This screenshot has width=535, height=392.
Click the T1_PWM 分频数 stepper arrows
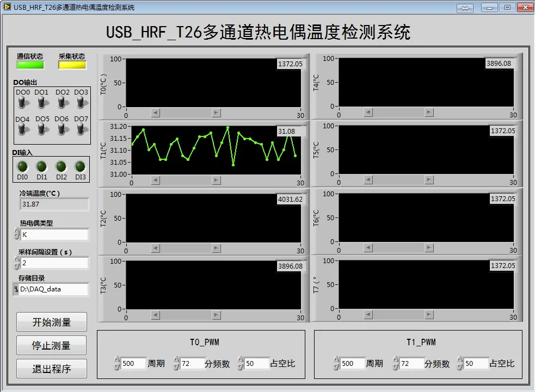(x=396, y=363)
